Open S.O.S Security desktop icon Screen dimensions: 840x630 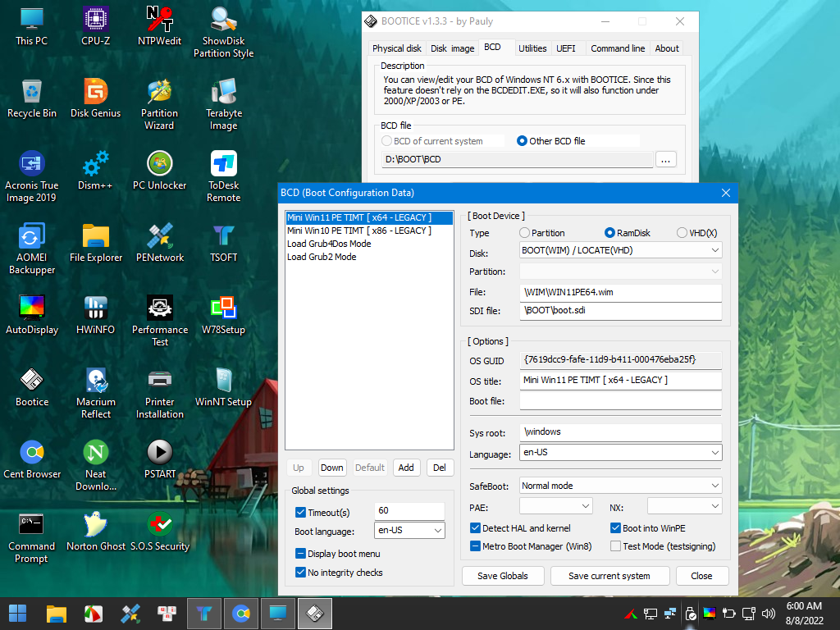pyautogui.click(x=160, y=532)
